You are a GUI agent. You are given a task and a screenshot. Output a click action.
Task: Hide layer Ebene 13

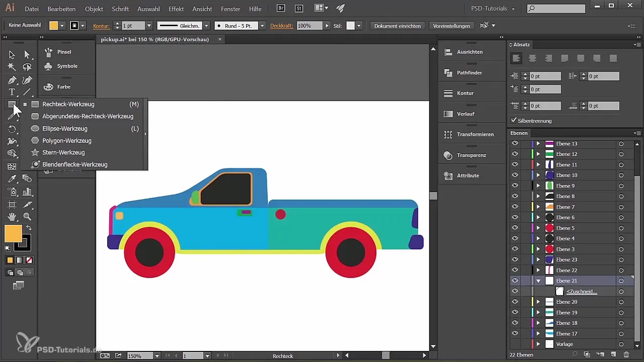515,143
